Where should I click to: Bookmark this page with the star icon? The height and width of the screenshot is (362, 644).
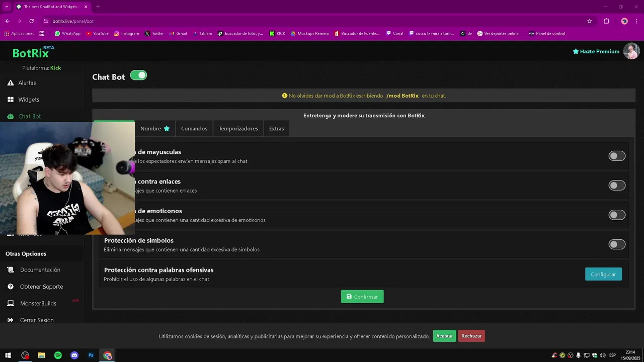coord(590,21)
